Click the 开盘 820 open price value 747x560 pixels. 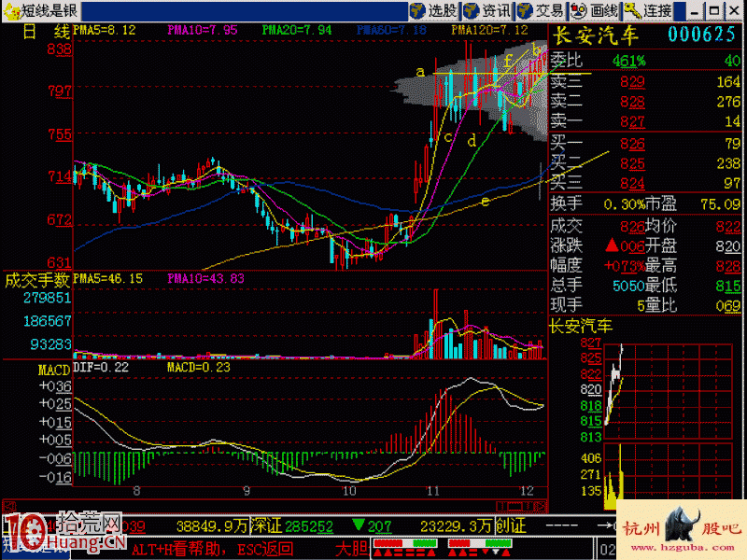(x=728, y=246)
